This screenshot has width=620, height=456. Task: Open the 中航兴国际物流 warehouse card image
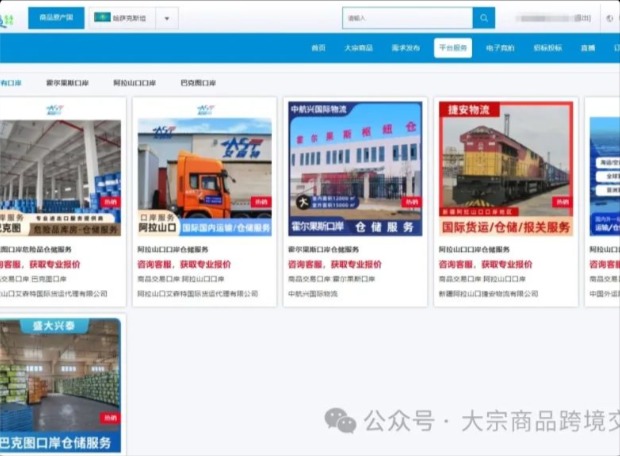click(355, 169)
